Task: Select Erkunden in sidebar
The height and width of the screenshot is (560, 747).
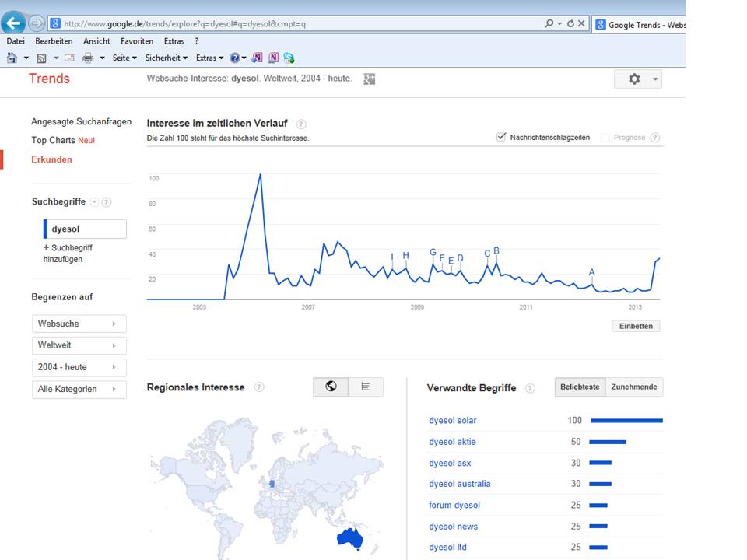Action: tap(51, 159)
